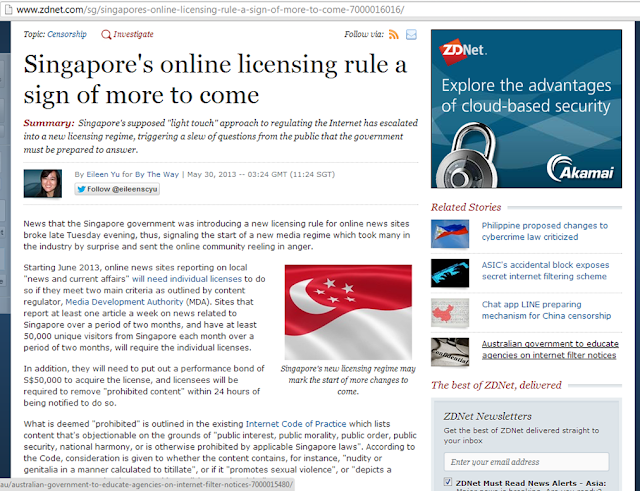Click the Singapore flag image

[x=348, y=312]
